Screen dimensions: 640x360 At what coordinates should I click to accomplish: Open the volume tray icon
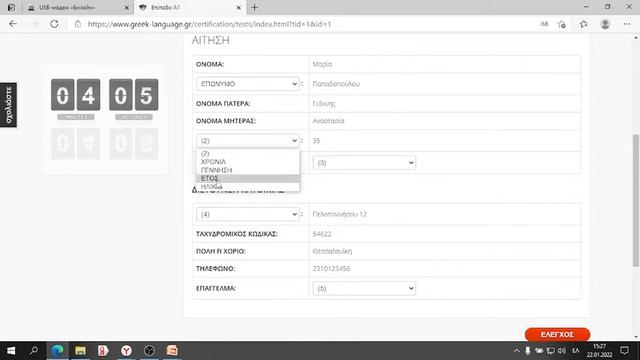click(x=562, y=351)
